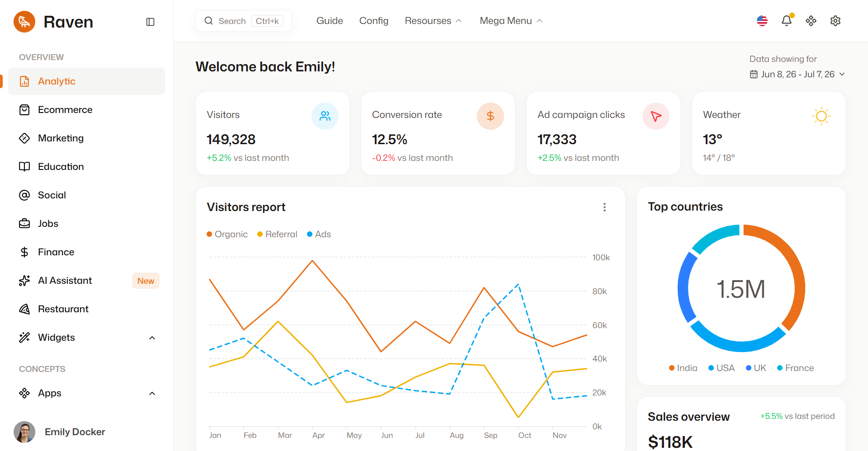This screenshot has width=868, height=451.
Task: Open the apps grid icon in header
Action: [811, 21]
